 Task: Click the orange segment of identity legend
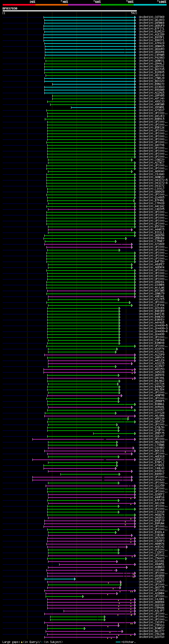(x=52, y=5)
